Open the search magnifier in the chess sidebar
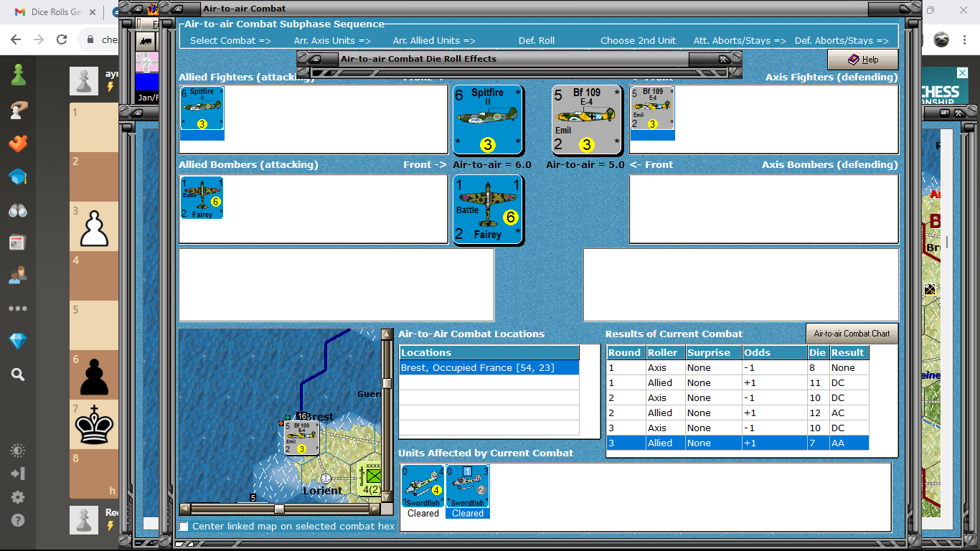Screen dimensions: 980x551 pyautogui.click(x=18, y=374)
